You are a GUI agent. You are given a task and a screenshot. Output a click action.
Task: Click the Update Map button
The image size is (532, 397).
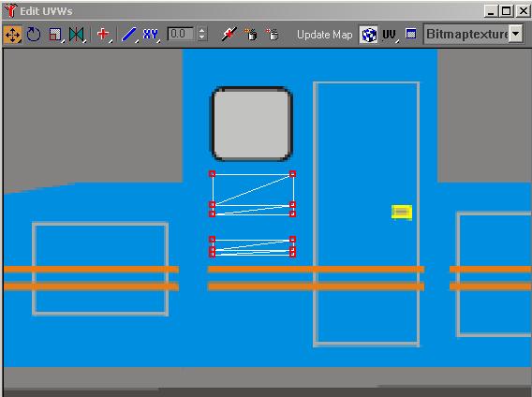[325, 35]
